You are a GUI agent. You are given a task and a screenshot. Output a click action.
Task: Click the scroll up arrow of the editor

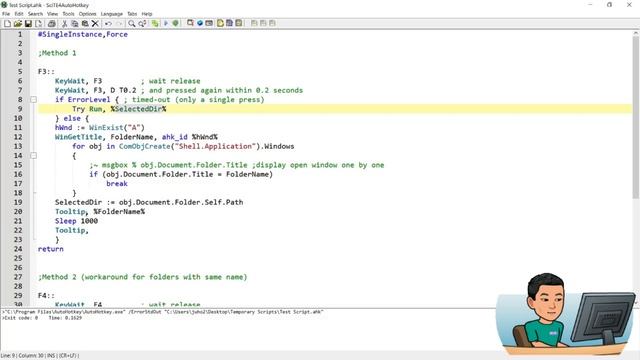(x=636, y=33)
